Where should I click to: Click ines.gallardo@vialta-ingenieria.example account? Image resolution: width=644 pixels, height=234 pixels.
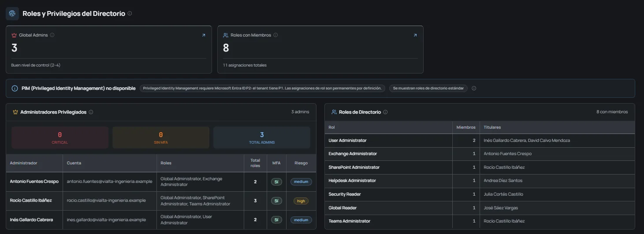[x=106, y=219]
